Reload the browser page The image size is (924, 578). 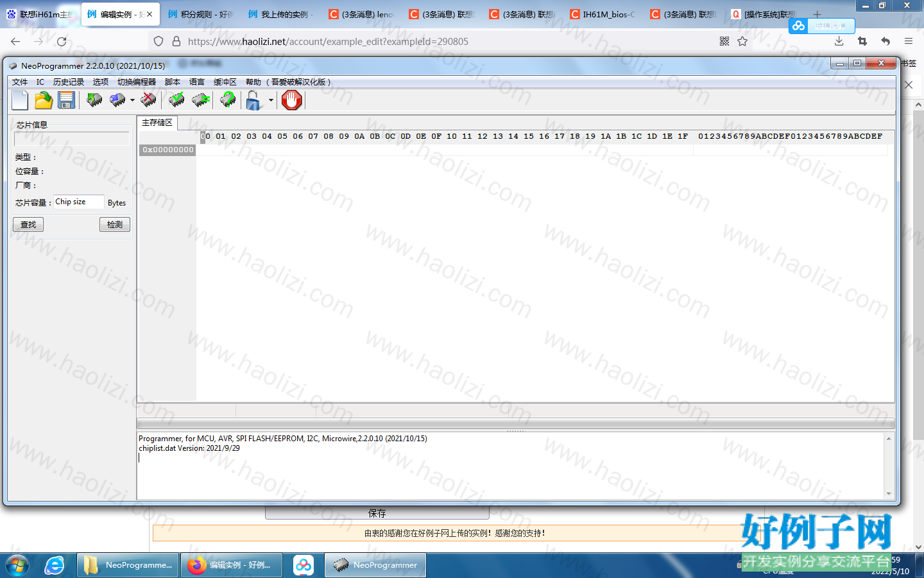[62, 41]
